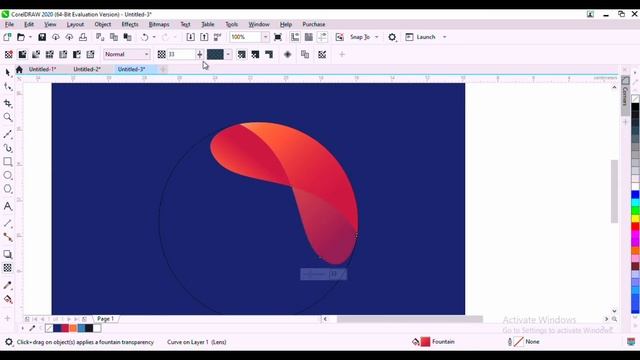Click the Welcome screen home button
This screenshot has height=360, width=640.
coord(19,70)
